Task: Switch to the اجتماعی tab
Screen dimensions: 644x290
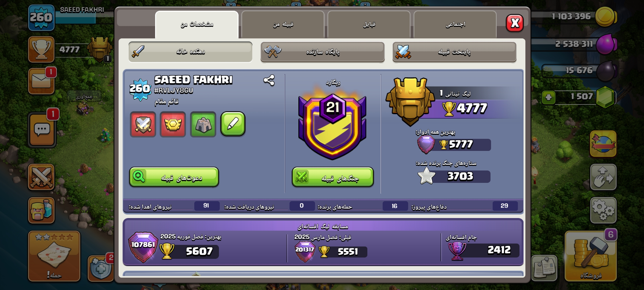Action: click(455, 25)
